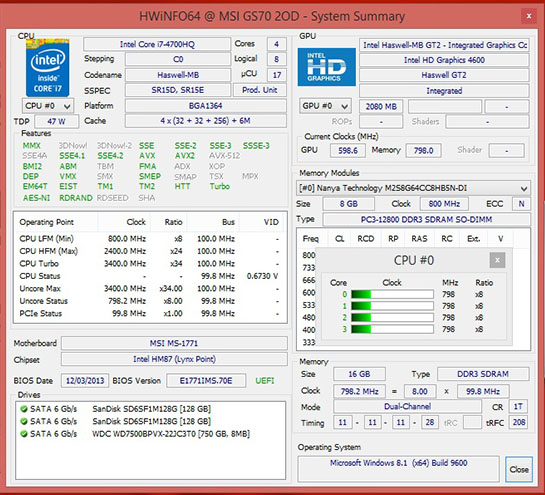The height and width of the screenshot is (495, 545).
Task: Click the Core 3 clock bar
Action: pyautogui.click(x=392, y=329)
